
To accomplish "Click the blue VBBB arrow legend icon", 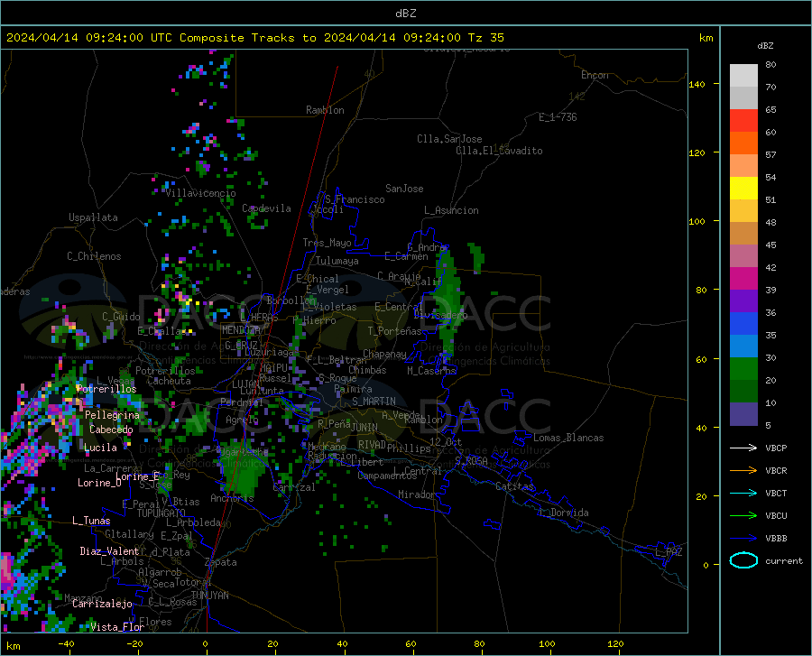I will [x=743, y=539].
